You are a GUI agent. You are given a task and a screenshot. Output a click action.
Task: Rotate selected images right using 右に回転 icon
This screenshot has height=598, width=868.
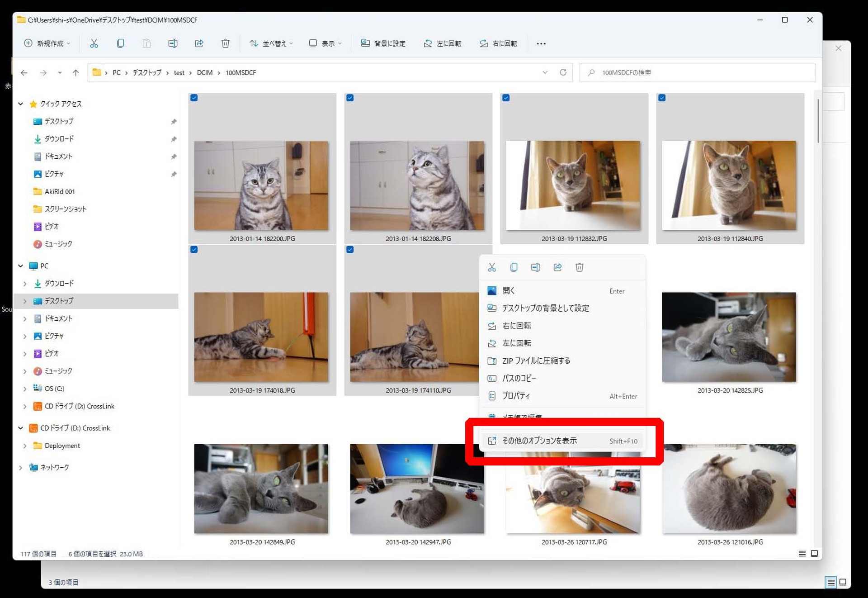498,43
